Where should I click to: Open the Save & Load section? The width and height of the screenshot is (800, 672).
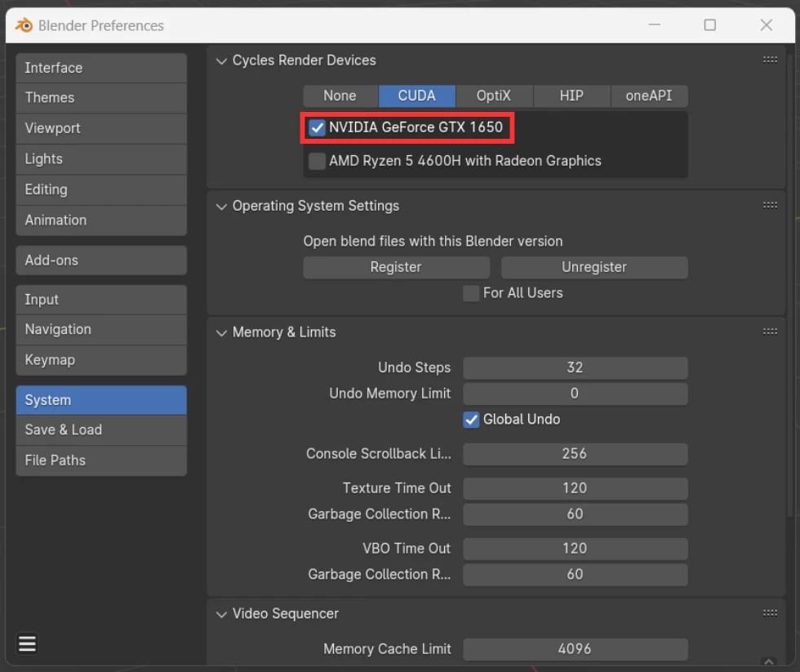pos(101,429)
